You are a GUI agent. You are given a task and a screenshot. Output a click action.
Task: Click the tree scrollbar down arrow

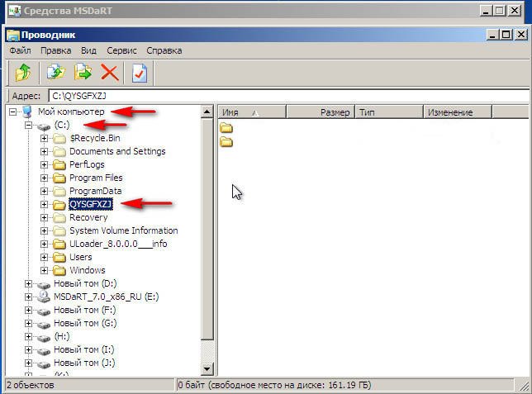[207, 368]
